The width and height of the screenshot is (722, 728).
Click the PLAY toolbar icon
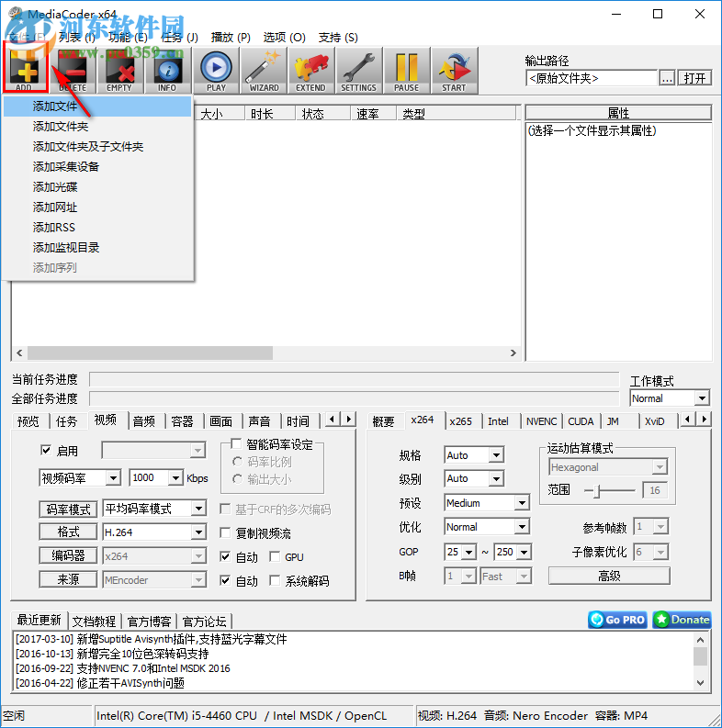pos(216,71)
